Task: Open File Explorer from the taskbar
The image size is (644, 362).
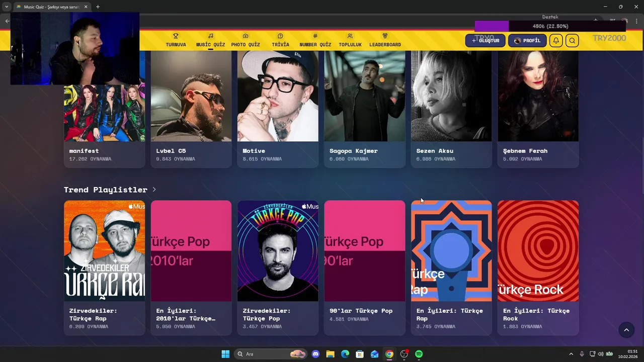Action: click(x=330, y=354)
